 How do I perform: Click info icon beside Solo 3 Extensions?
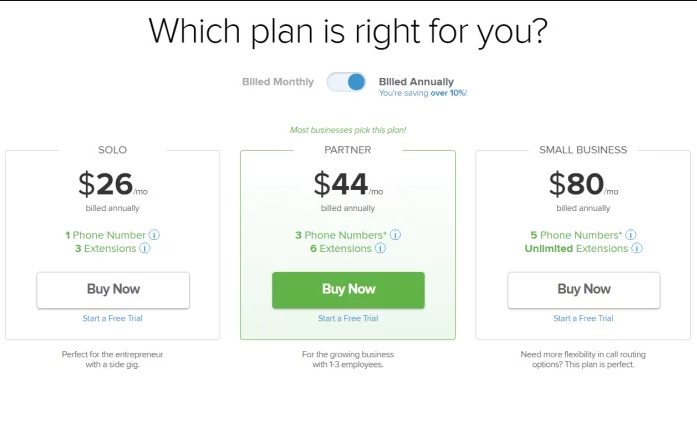click(144, 248)
